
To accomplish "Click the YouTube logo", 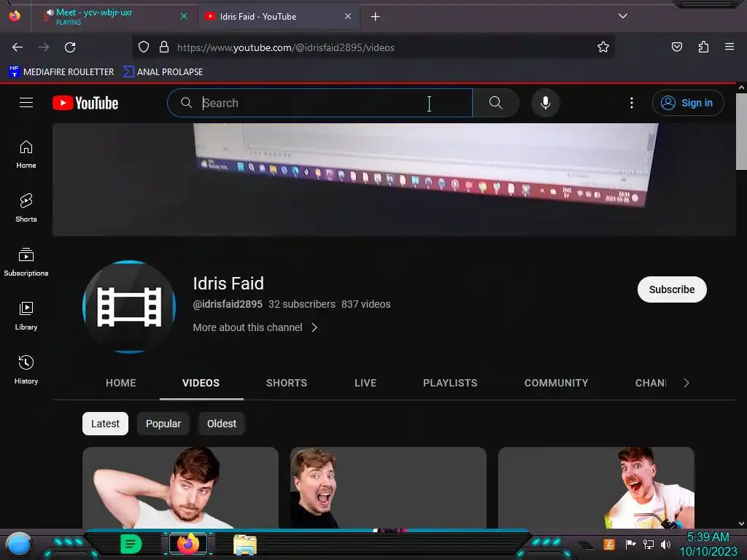I will point(85,103).
